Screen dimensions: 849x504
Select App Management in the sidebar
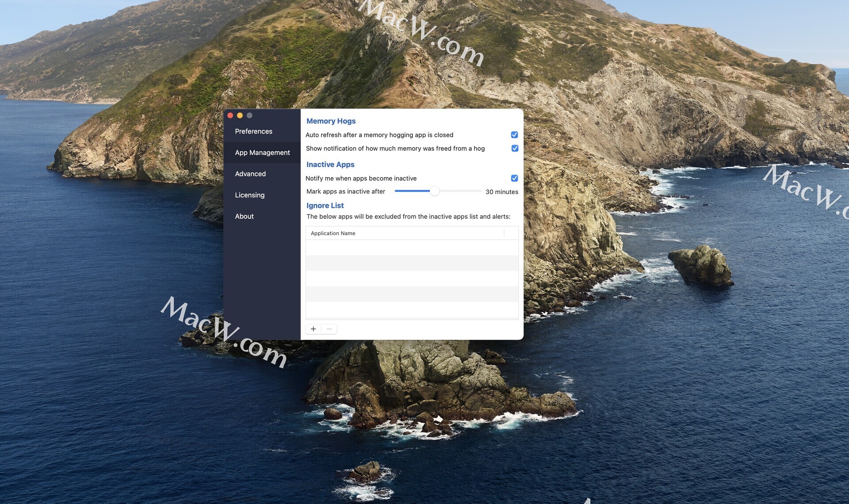pos(262,153)
